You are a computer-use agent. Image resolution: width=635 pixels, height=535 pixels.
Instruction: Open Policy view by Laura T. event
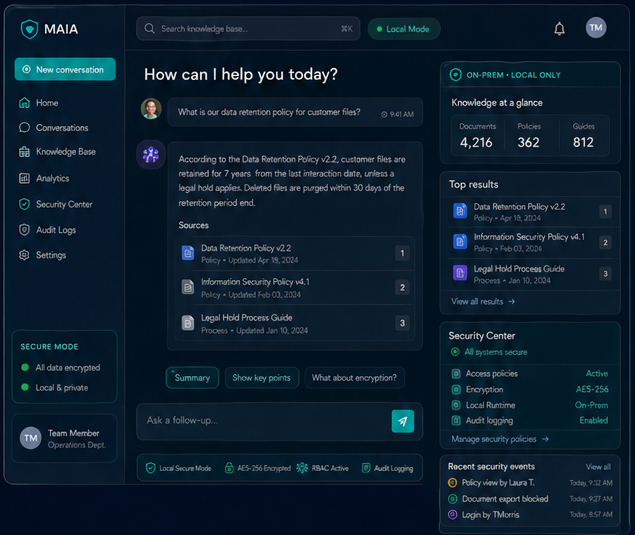[x=530, y=483]
